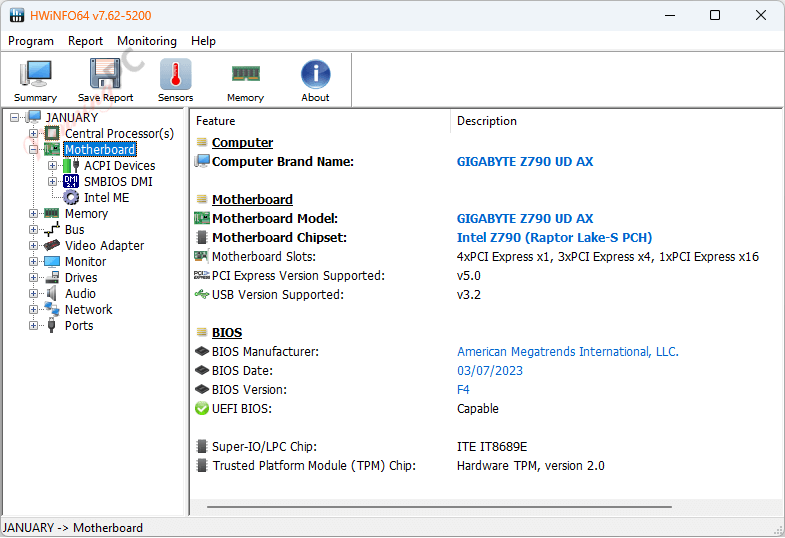Click the Memory RAM stick tree icon
The width and height of the screenshot is (785, 538).
pos(52,213)
